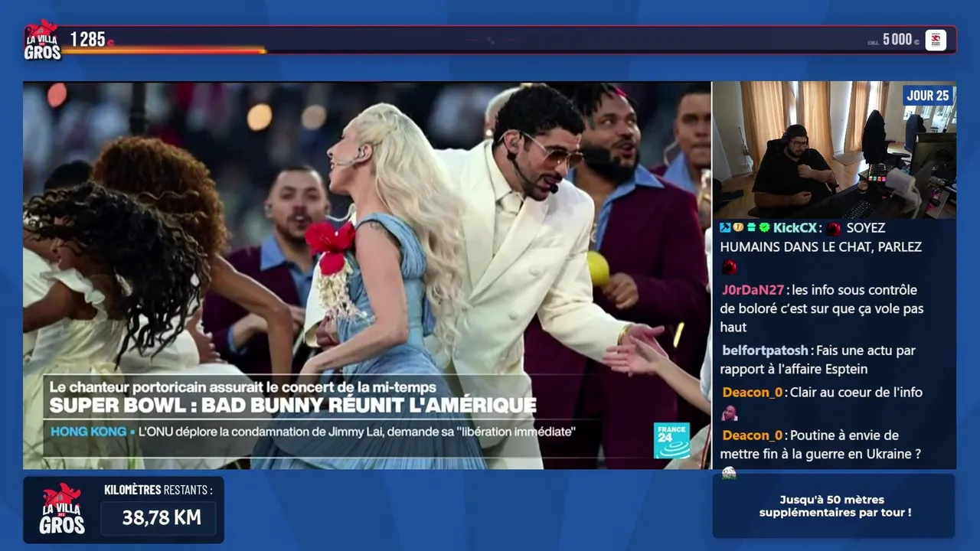Click the face emote under Deacon_0's Clair message
The height and width of the screenshot is (551, 980).
(x=730, y=413)
